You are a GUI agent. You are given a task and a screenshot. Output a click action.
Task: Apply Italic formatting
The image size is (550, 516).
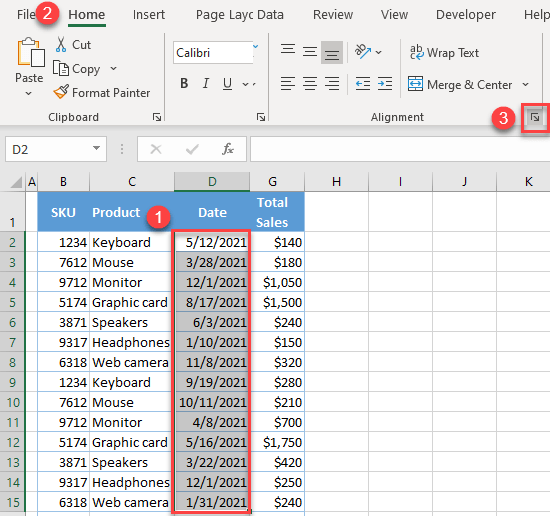tap(206, 83)
